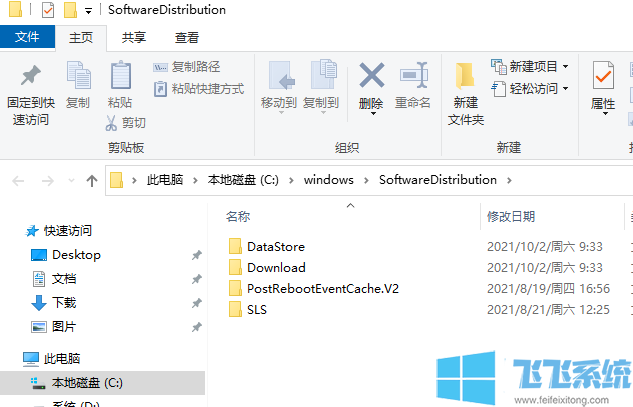
Task: Select the PostRebootEventCache.V2 folder
Action: pyautogui.click(x=313, y=288)
